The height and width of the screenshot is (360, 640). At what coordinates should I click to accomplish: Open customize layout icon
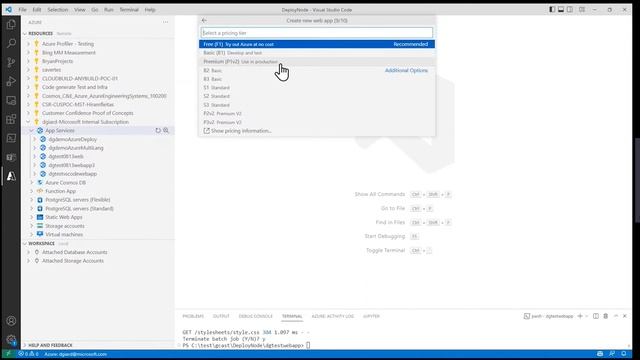tap(582, 9)
